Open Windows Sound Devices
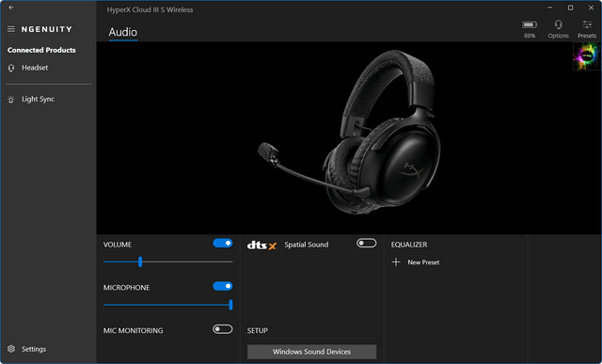The width and height of the screenshot is (602, 364). (x=311, y=352)
